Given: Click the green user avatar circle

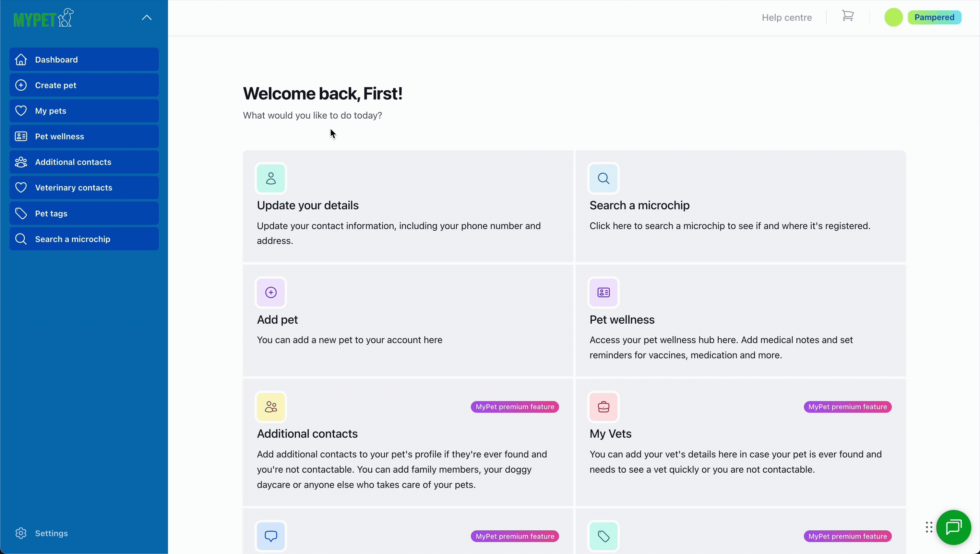Looking at the screenshot, I should pos(893,17).
